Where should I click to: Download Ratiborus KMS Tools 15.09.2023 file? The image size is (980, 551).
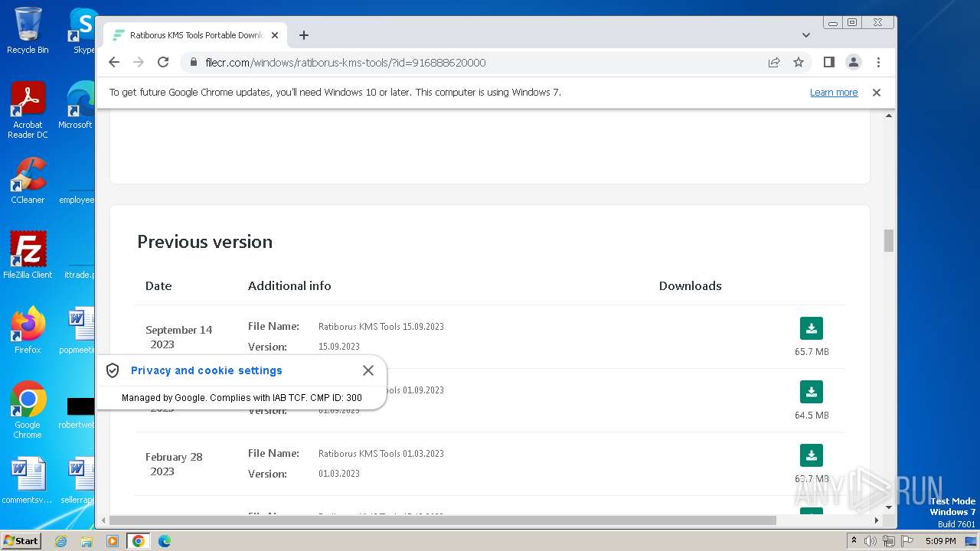(811, 328)
